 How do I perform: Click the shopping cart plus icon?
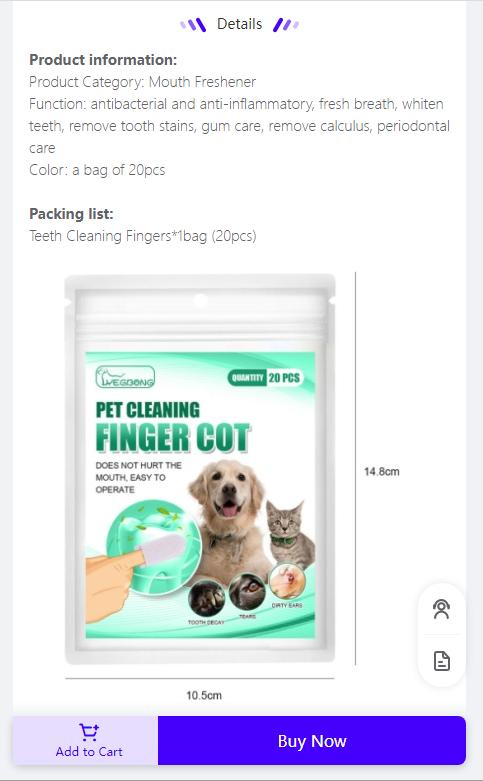tap(89, 732)
